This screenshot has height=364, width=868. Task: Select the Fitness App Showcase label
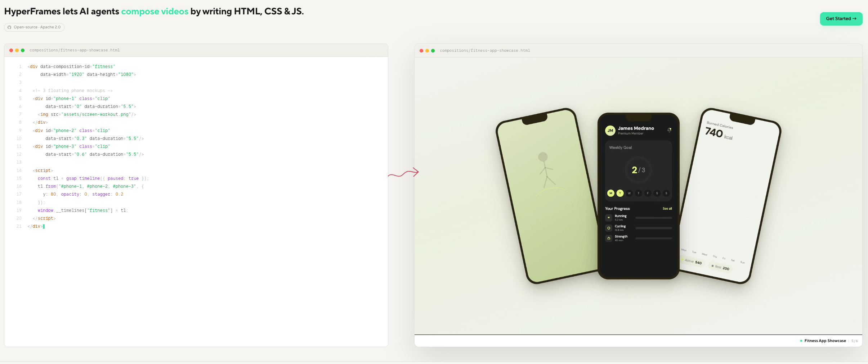click(x=825, y=341)
